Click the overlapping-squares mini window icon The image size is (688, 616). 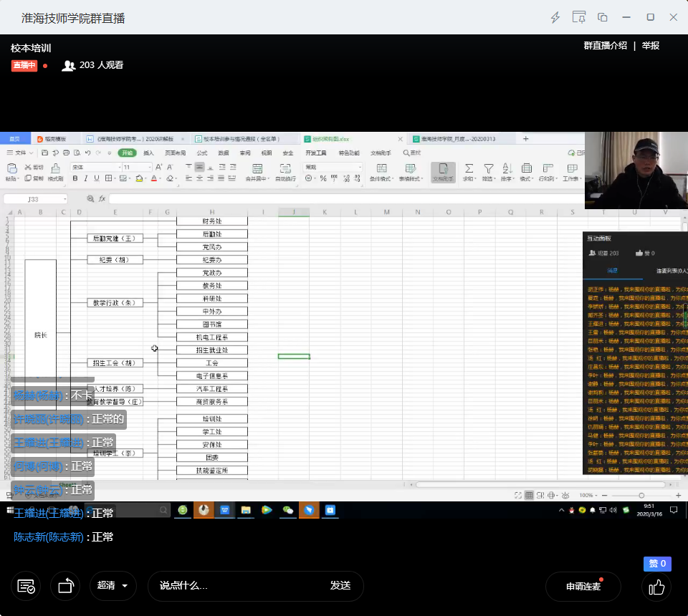(603, 17)
